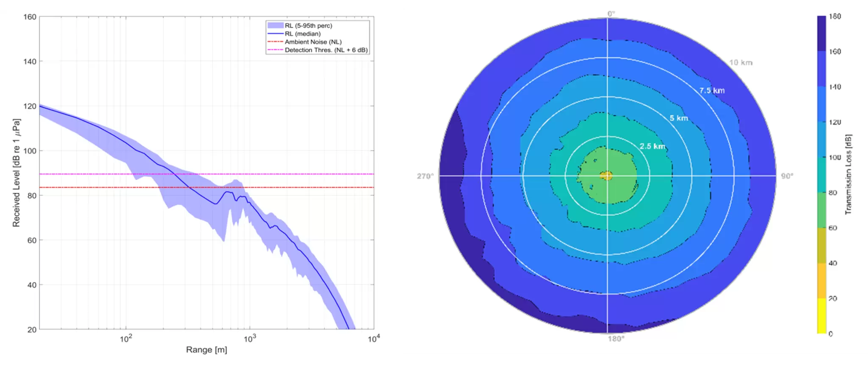The height and width of the screenshot is (373, 868).
Task: Click the colorbar tick value 0
Action: [830, 334]
